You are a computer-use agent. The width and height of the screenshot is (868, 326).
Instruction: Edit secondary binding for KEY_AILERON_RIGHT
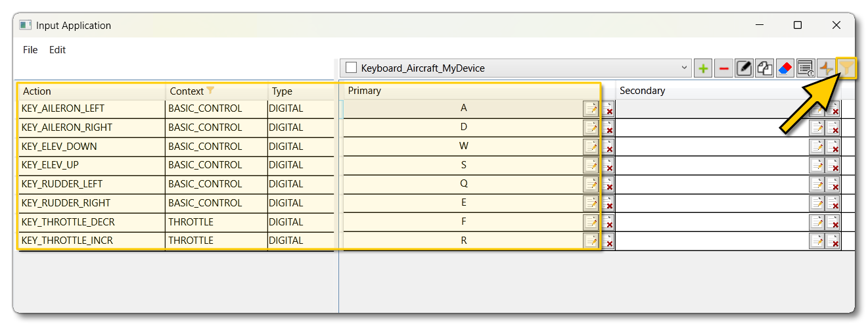(816, 128)
